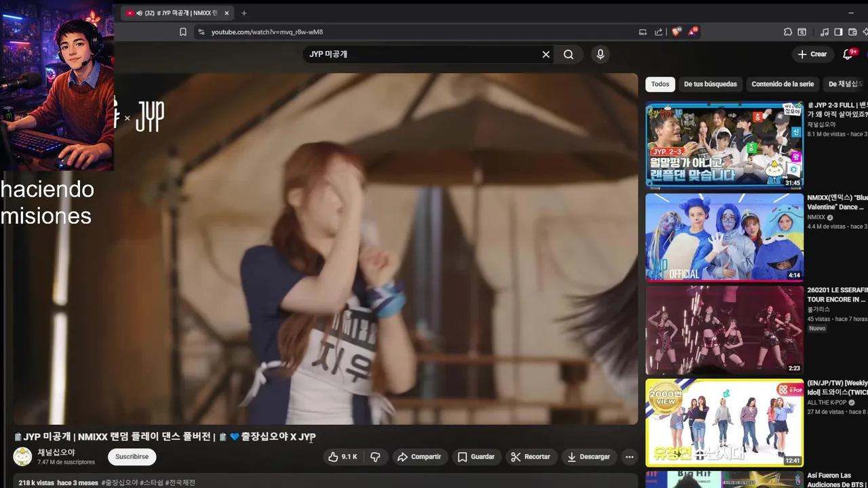Screen dimensions: 868x488
Task: Open Weekly Idol TWICE 12:41 thumbnail
Action: (724, 423)
